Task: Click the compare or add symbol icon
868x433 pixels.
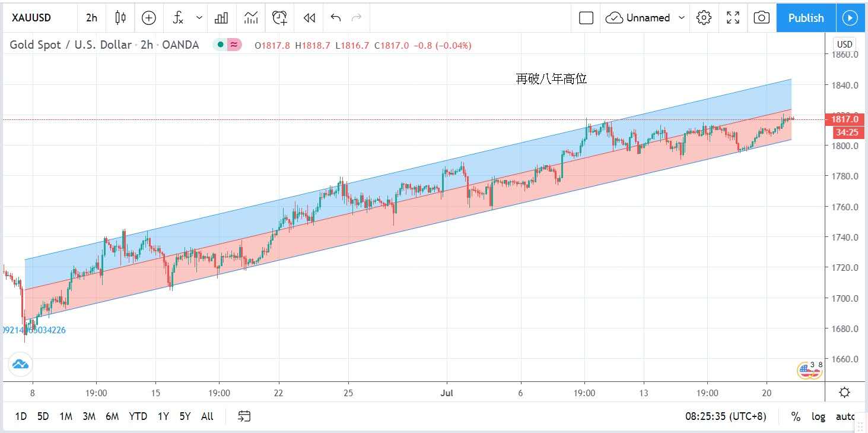Action: point(148,18)
